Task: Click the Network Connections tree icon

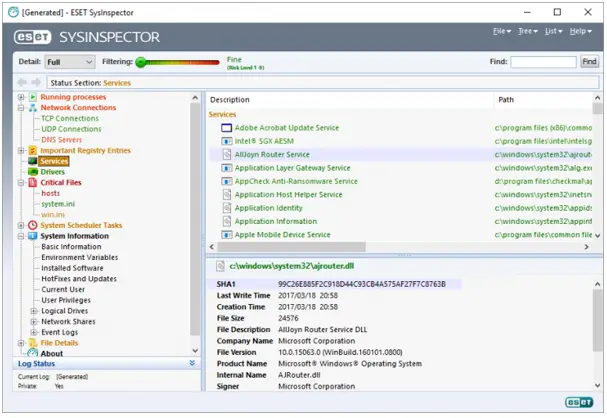Action: click(x=33, y=108)
